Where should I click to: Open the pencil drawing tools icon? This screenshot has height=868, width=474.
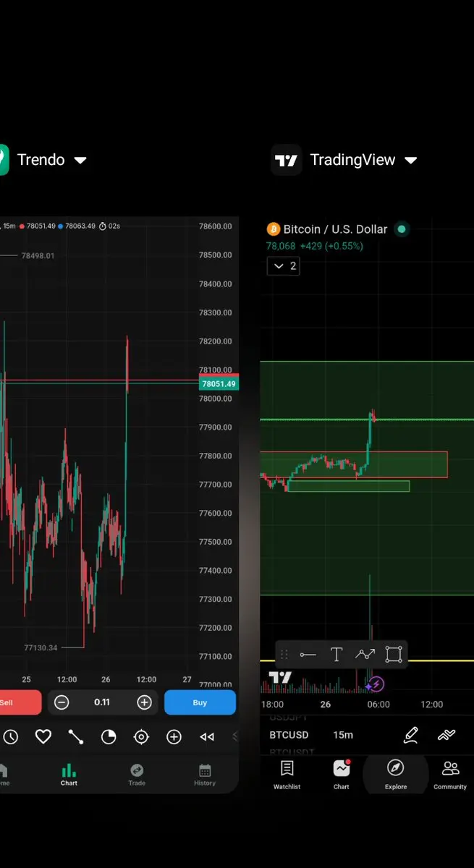[x=410, y=735]
